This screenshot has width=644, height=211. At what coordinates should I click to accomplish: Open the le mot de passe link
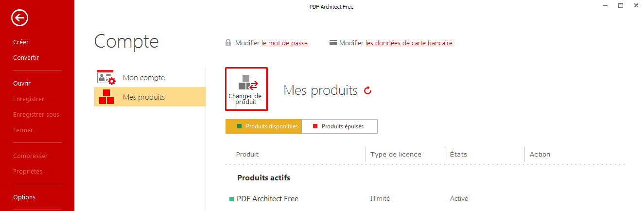tap(284, 43)
